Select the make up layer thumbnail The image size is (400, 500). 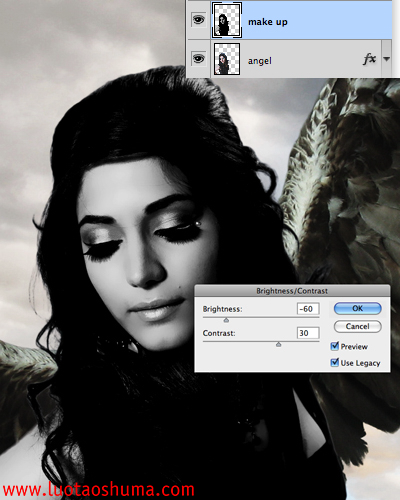[x=227, y=20]
